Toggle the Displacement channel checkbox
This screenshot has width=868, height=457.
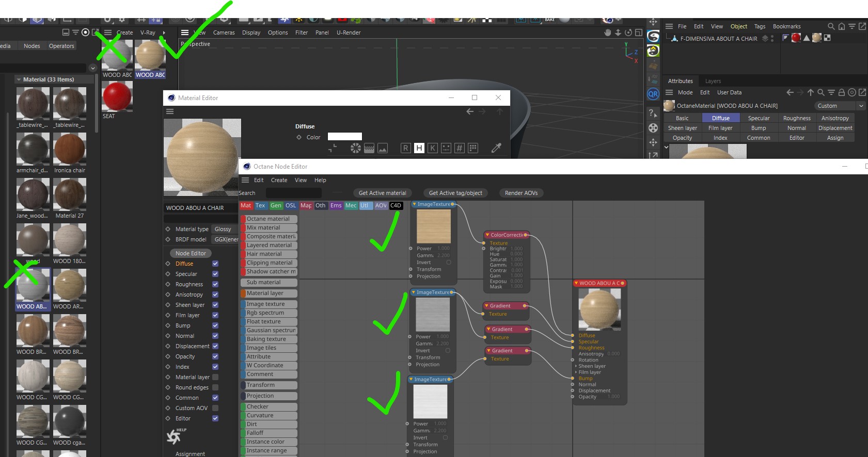(x=215, y=346)
